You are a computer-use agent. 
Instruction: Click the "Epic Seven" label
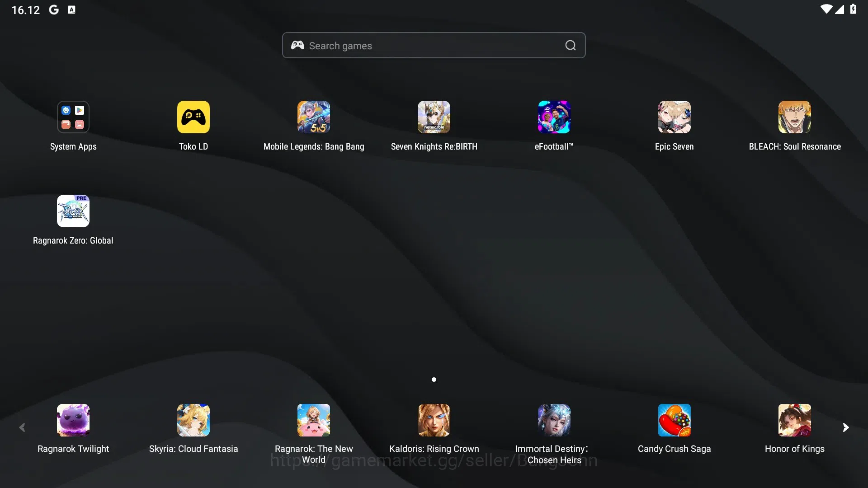(675, 146)
